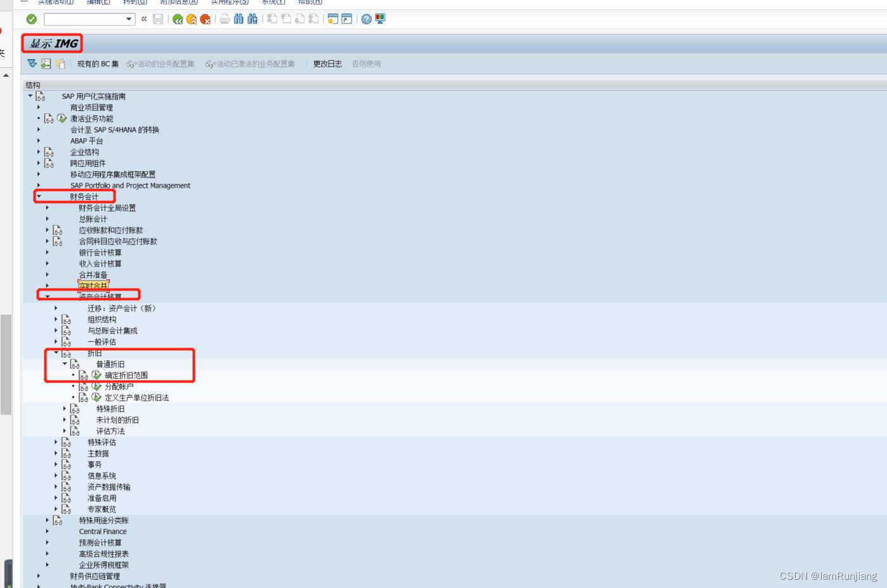The width and height of the screenshot is (887, 588).
Task: Open the 附加信息(A) menu
Action: pos(179,2)
